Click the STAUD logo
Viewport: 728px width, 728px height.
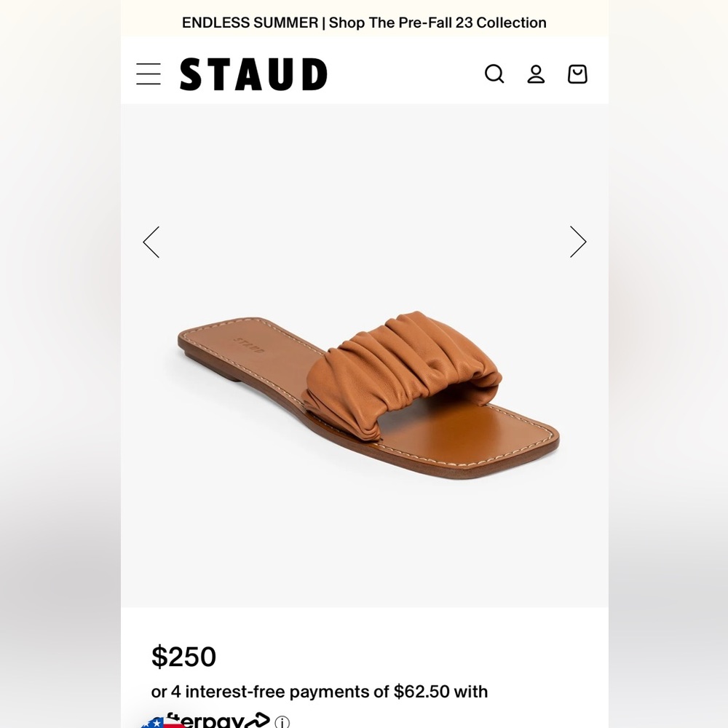tap(253, 74)
